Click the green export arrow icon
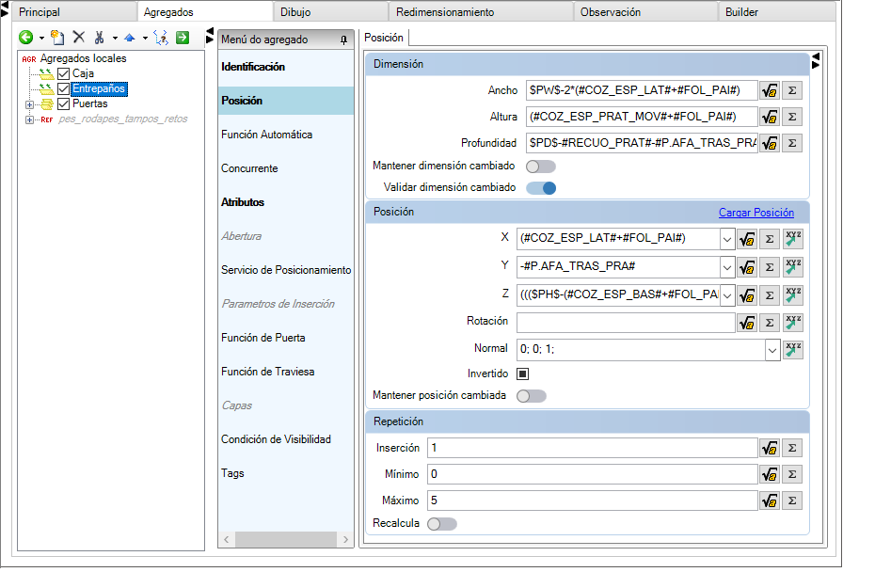This screenshot has width=875, height=588. coord(183,38)
